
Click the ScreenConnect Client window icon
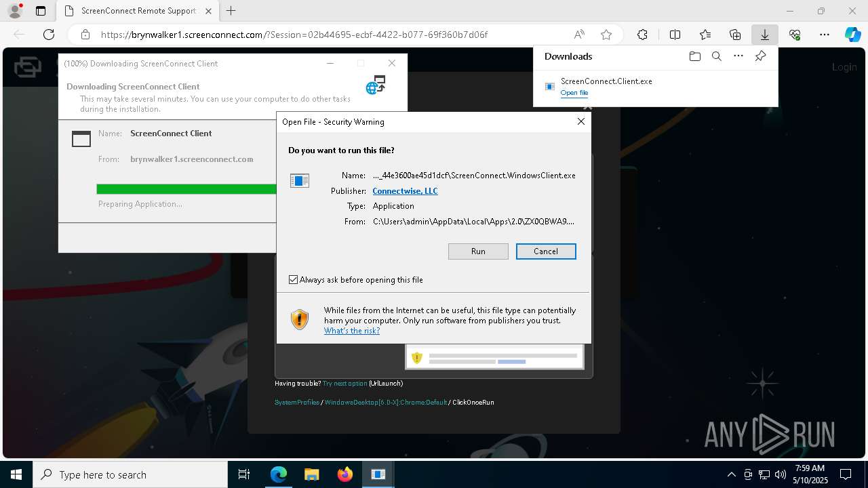tap(81, 139)
